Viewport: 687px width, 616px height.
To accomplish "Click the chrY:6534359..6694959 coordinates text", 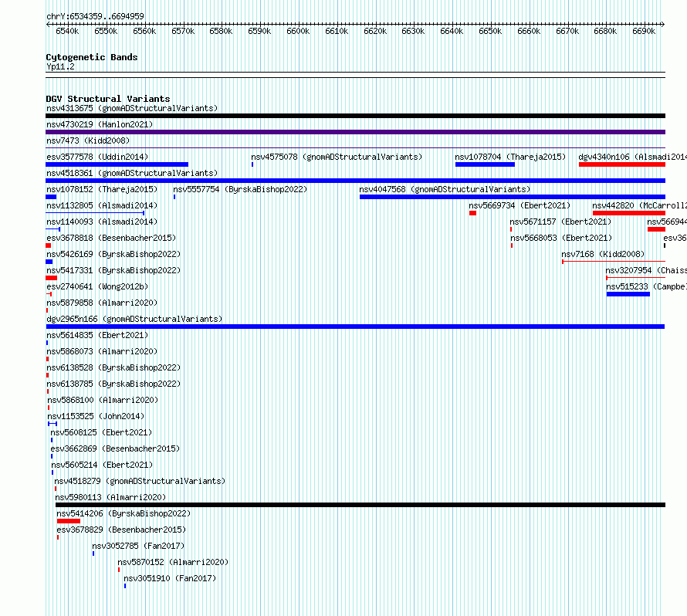I will (x=95, y=16).
